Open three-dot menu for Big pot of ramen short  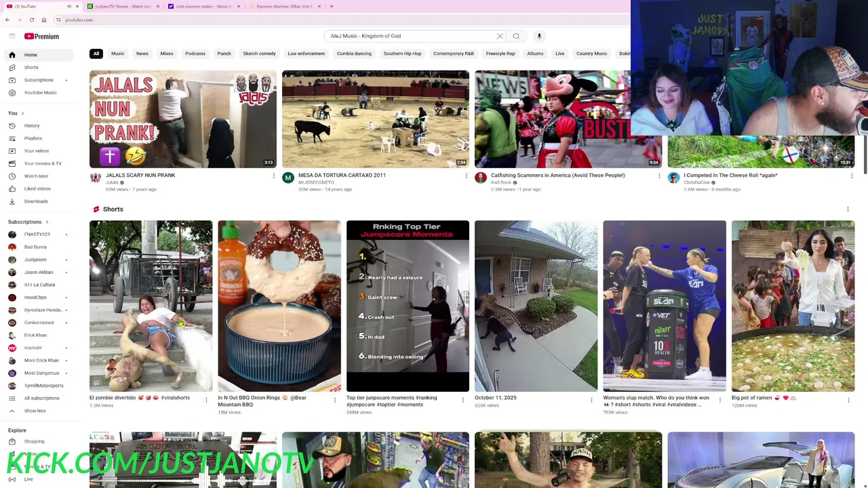(x=848, y=400)
